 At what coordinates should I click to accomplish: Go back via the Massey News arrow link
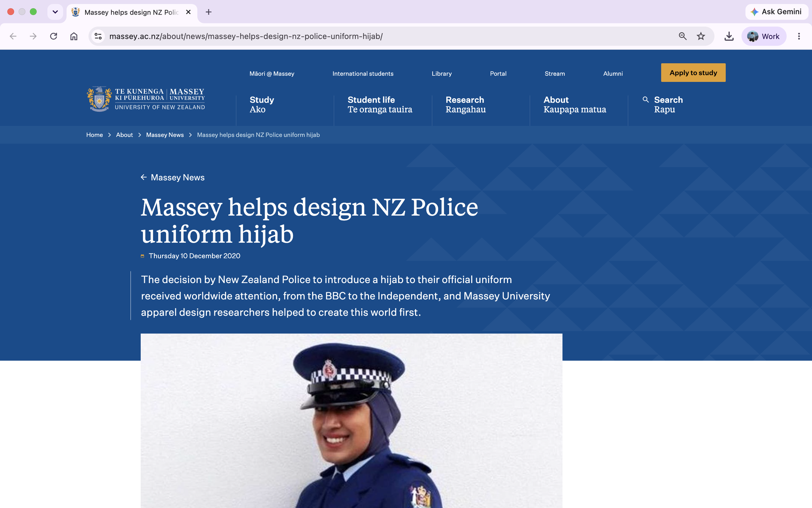(x=172, y=177)
